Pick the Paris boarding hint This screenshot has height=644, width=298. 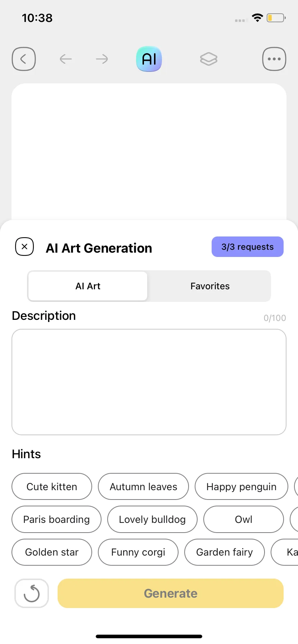pyautogui.click(x=57, y=519)
